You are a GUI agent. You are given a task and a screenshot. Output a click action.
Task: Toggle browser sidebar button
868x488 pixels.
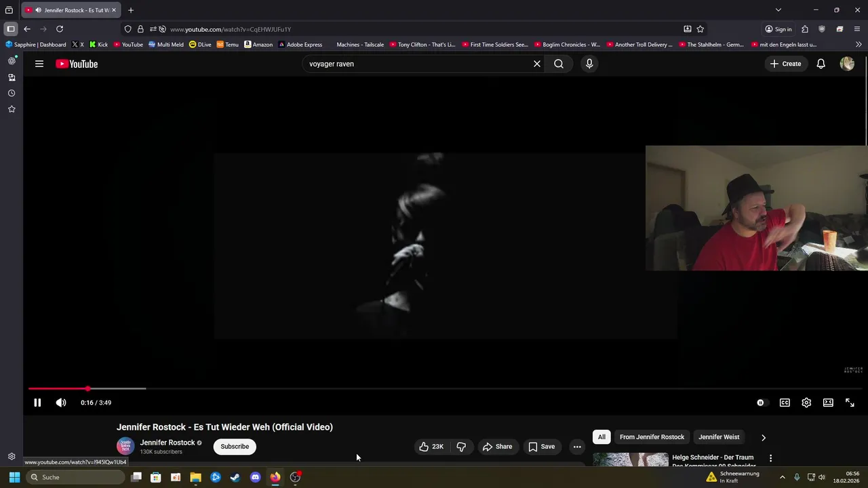coord(11,29)
